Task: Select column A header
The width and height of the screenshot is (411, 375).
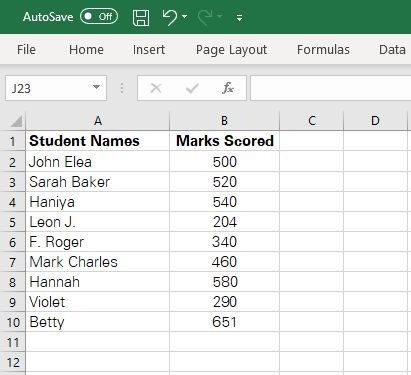Action: pyautogui.click(x=98, y=121)
